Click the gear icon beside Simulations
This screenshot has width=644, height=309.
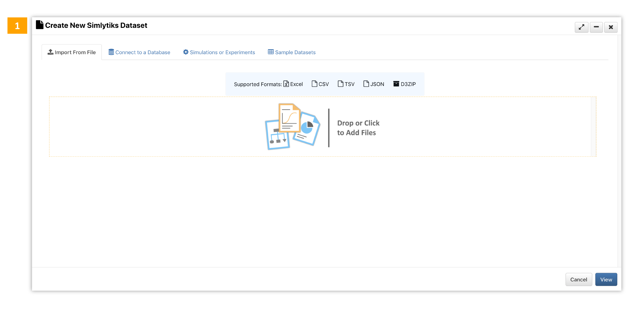[186, 52]
